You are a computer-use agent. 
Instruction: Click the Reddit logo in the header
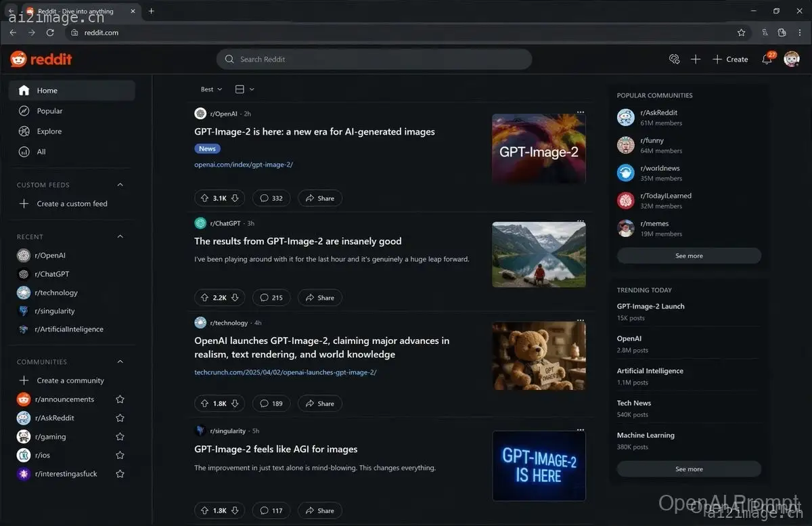click(x=41, y=60)
